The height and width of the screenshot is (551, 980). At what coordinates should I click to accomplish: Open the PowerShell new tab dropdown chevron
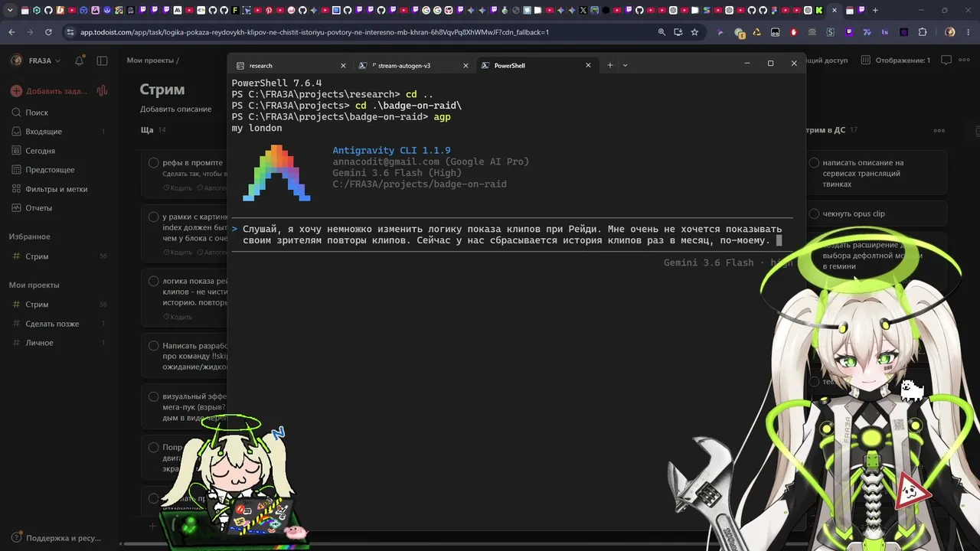(625, 65)
